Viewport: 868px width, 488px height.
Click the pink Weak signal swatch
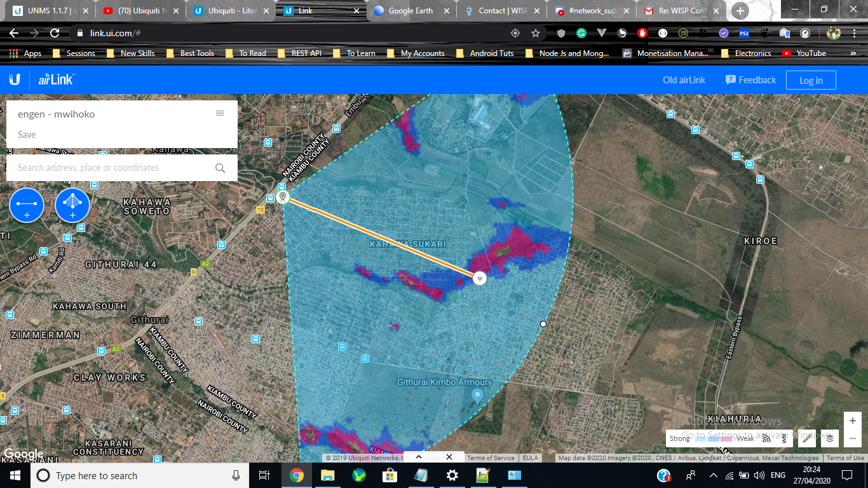click(726, 438)
